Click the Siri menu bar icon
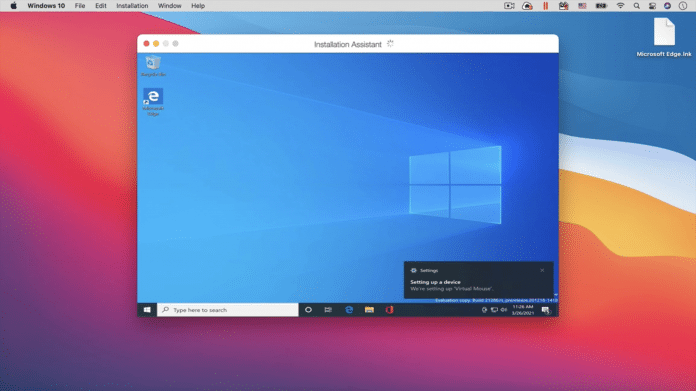The image size is (696, 391). pyautogui.click(x=667, y=6)
